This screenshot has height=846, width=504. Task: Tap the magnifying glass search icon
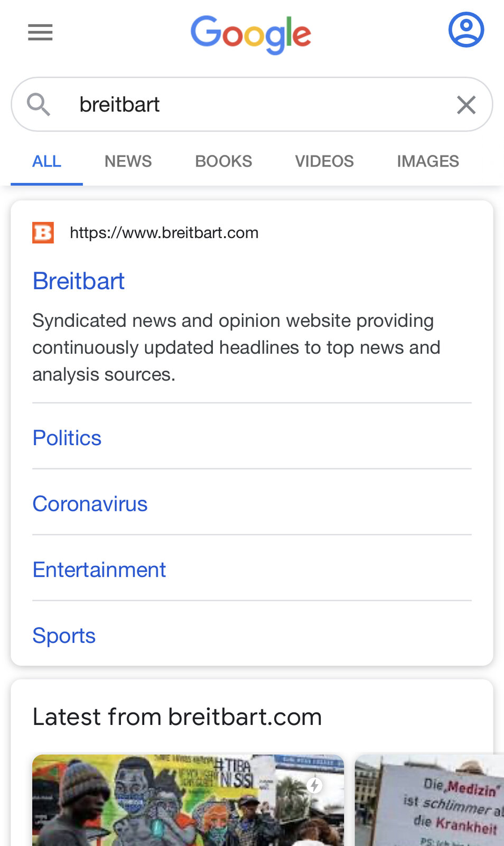(39, 104)
